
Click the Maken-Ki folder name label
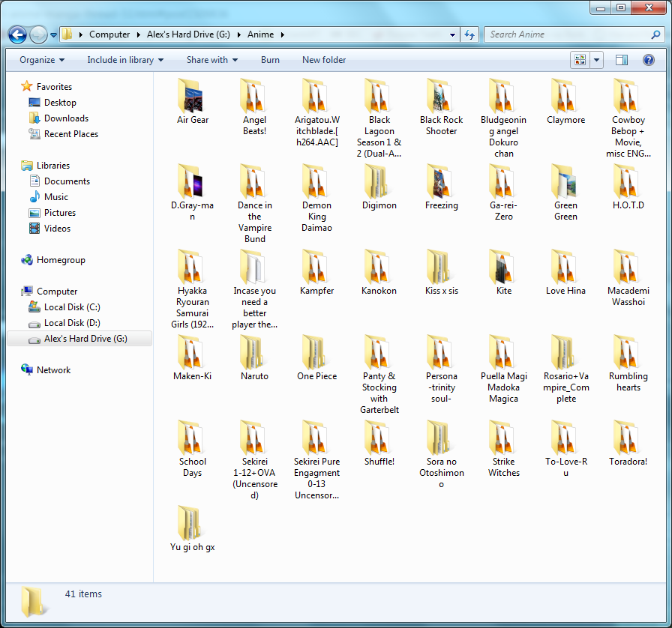pos(193,376)
